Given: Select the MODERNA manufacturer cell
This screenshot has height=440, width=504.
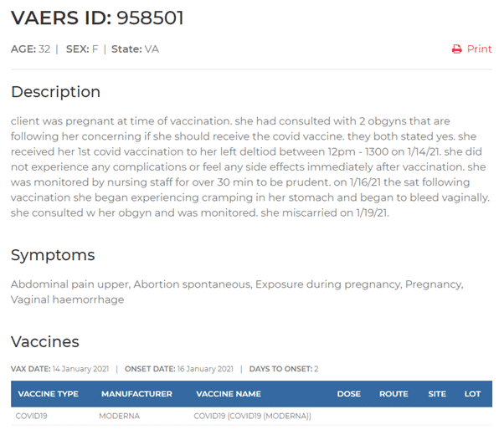Looking at the screenshot, I should coord(119,416).
